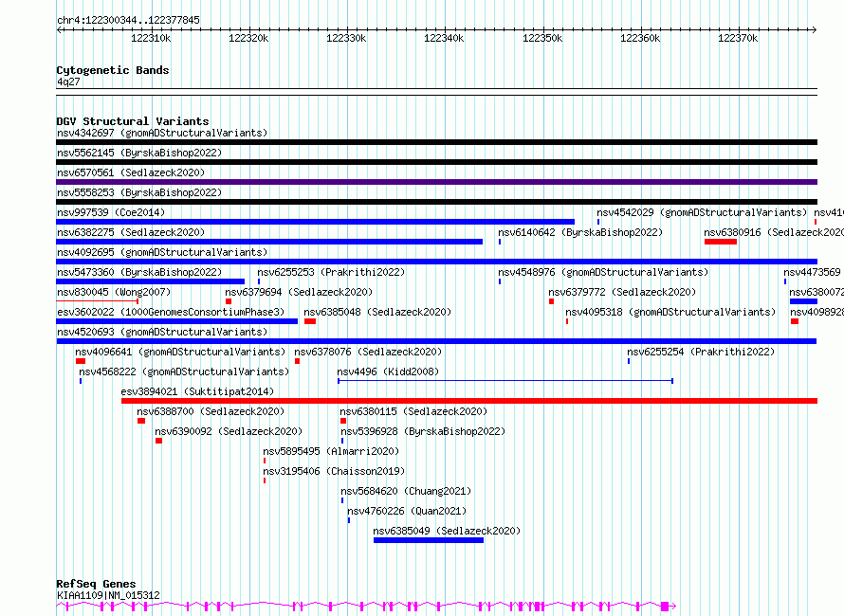Click the blue bar under nsv6385049
Screen dimensions: 844x616
pos(429,540)
